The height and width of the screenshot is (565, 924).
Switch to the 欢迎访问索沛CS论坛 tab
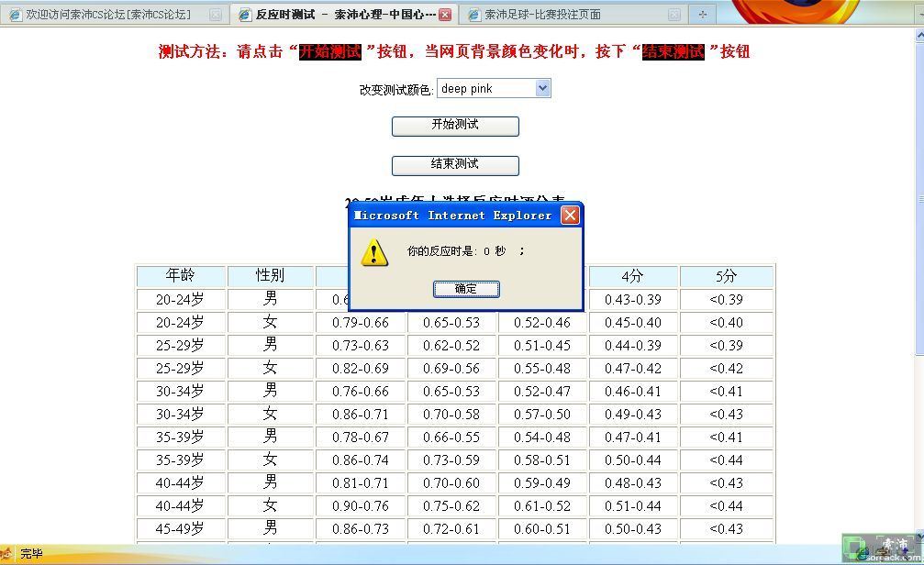[x=108, y=15]
